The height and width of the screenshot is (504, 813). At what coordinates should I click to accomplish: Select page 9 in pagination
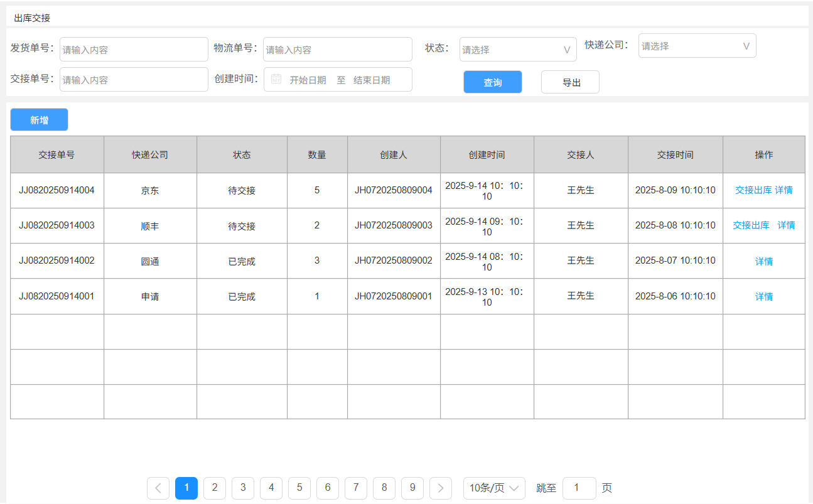tap(412, 488)
